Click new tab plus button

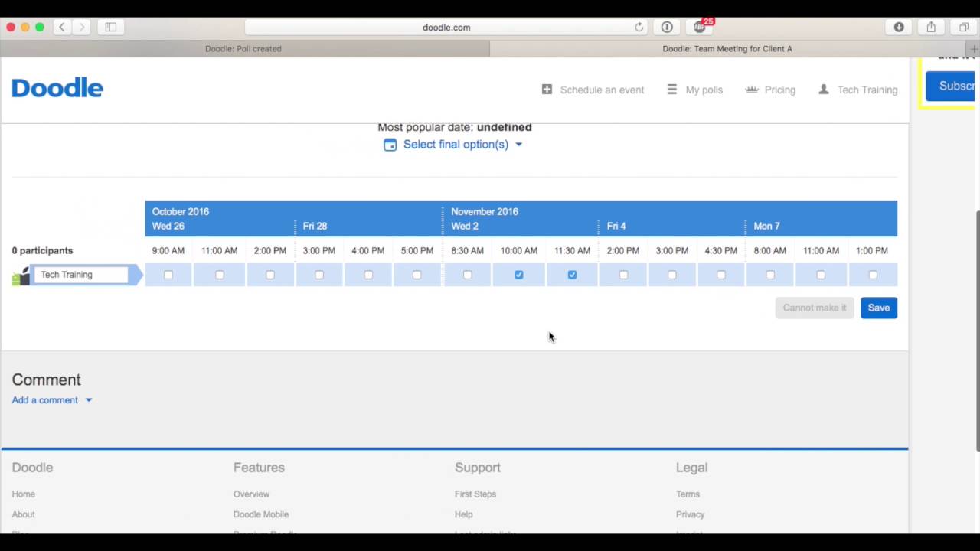[974, 48]
